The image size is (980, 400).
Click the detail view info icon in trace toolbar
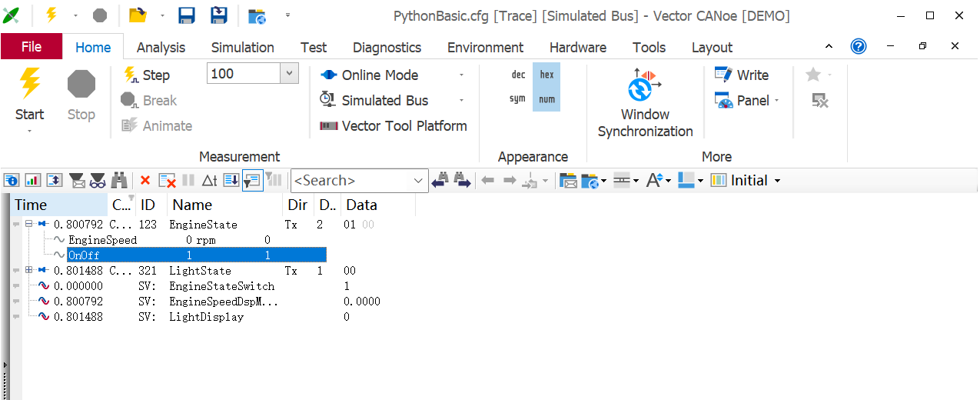pos(12,180)
